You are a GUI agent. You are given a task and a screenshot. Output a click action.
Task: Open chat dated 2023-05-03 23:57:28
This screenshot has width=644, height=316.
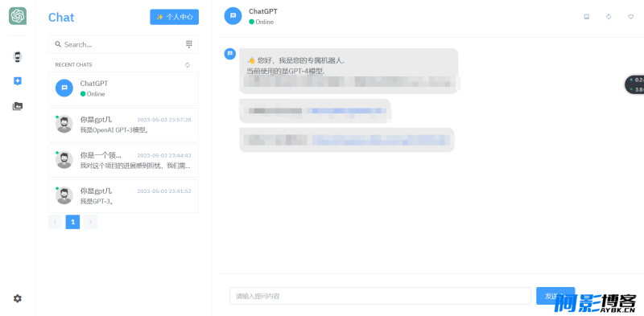pyautogui.click(x=123, y=125)
